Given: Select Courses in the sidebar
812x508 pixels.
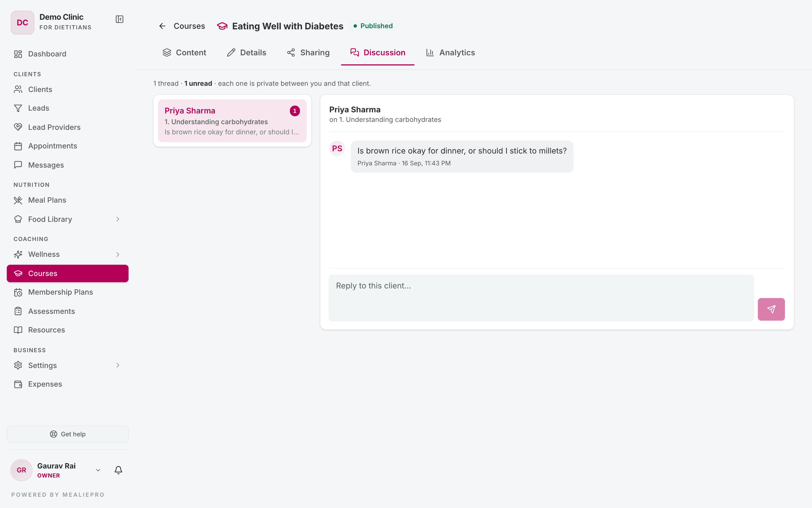Looking at the screenshot, I should [x=67, y=273].
